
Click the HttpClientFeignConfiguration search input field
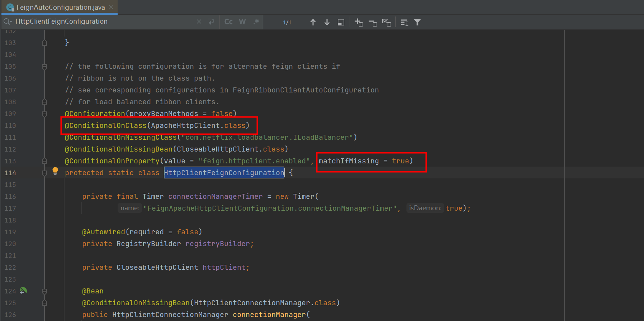pos(104,21)
